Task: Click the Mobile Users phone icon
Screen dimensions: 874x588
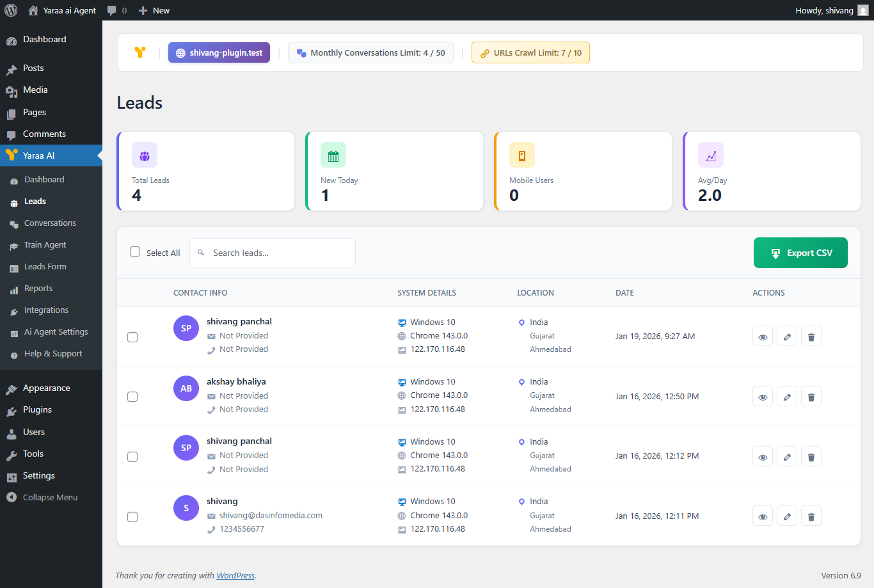Action: coord(522,155)
